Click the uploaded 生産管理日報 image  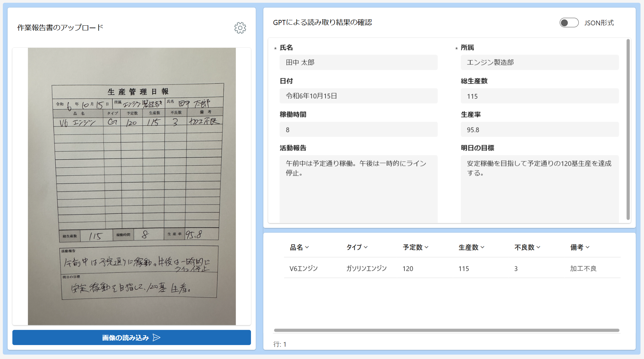pos(132,186)
